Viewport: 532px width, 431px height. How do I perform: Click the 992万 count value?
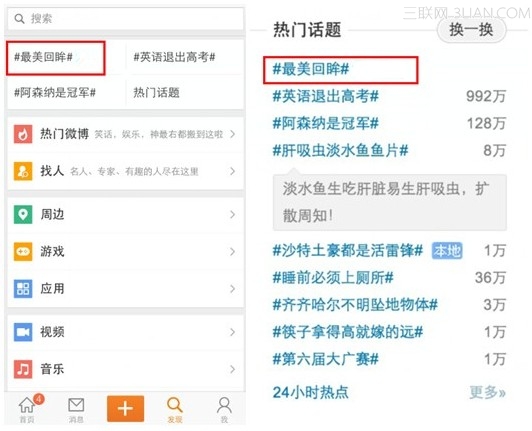486,96
